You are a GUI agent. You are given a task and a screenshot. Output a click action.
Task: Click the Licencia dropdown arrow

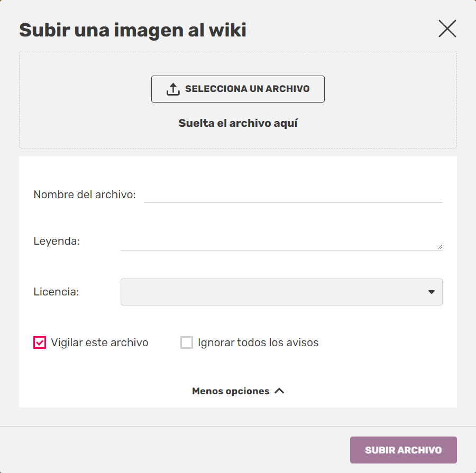(x=432, y=292)
